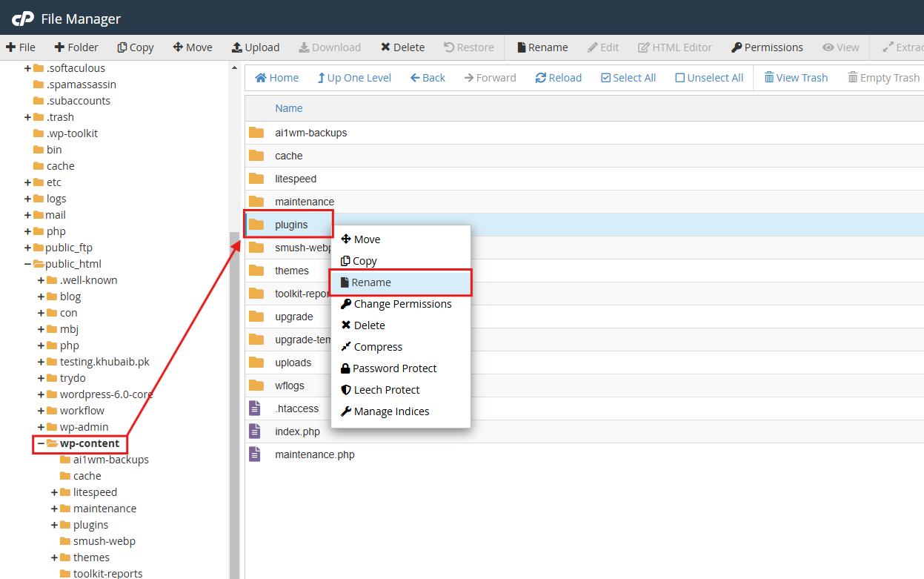Viewport: 924px width, 579px height.
Task: Choose Rename in the context menu
Action: pyautogui.click(x=371, y=282)
